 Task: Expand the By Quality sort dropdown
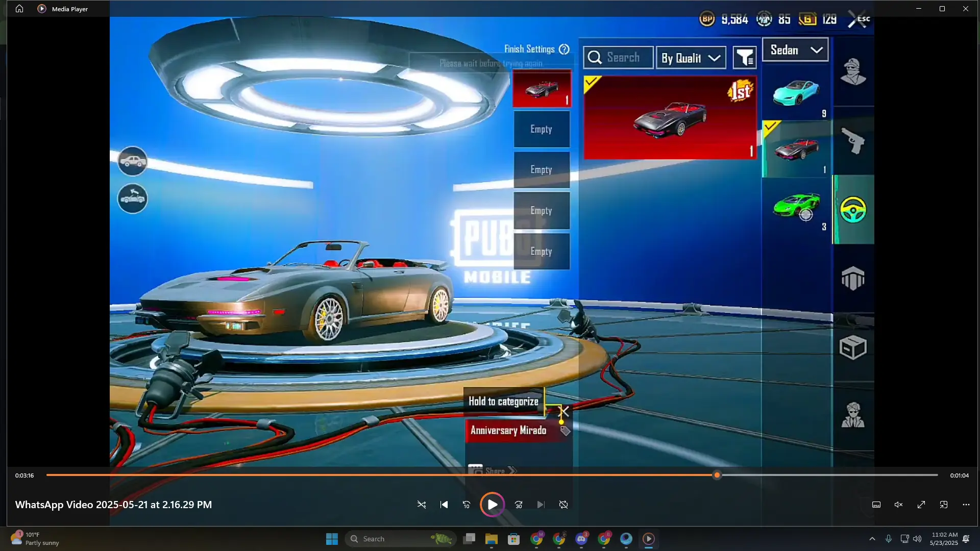click(x=690, y=58)
